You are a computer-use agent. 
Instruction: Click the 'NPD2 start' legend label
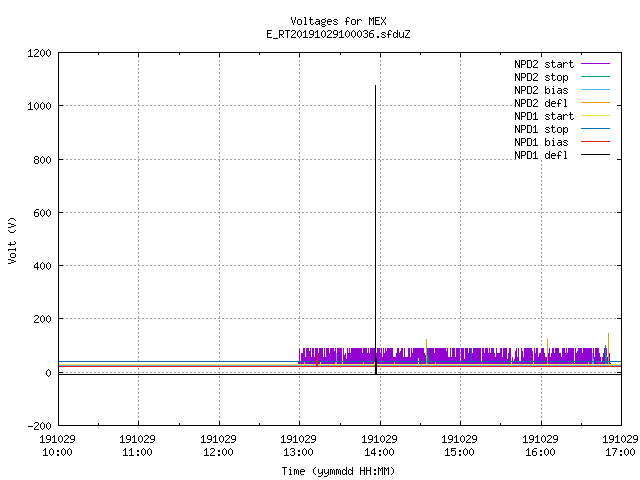544,64
